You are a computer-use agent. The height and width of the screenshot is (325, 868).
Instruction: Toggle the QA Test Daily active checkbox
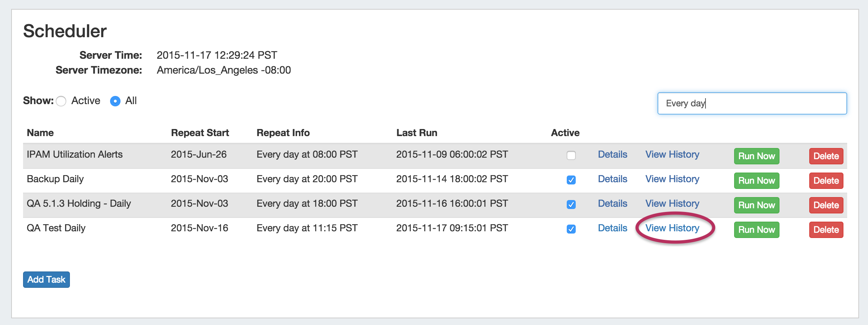pos(571,229)
